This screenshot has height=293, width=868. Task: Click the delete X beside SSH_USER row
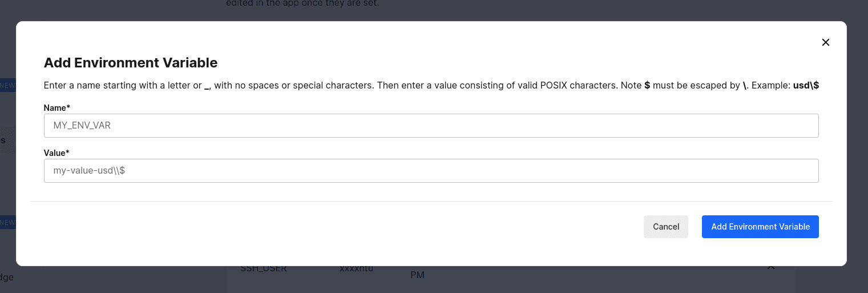pyautogui.click(x=770, y=267)
